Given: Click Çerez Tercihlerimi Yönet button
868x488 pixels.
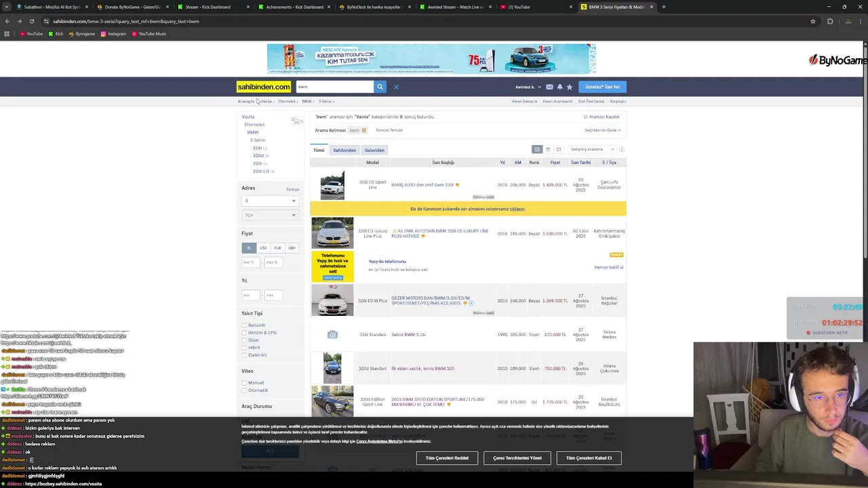Looking at the screenshot, I should pyautogui.click(x=517, y=458).
